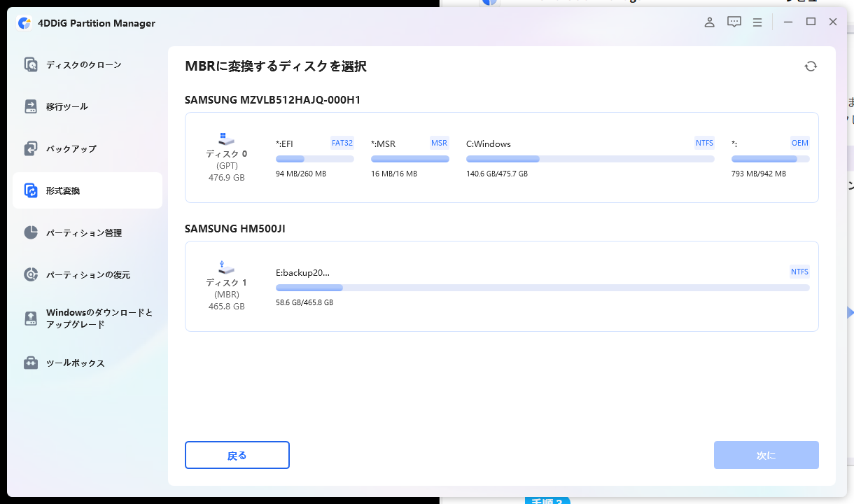Open 移行ツール menu item

tap(87, 106)
